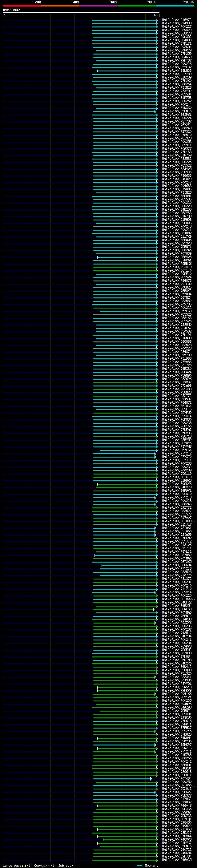Select the UniRef100_P84872 label
The width and height of the screenshot is (197, 868).
click(x=176, y=403)
